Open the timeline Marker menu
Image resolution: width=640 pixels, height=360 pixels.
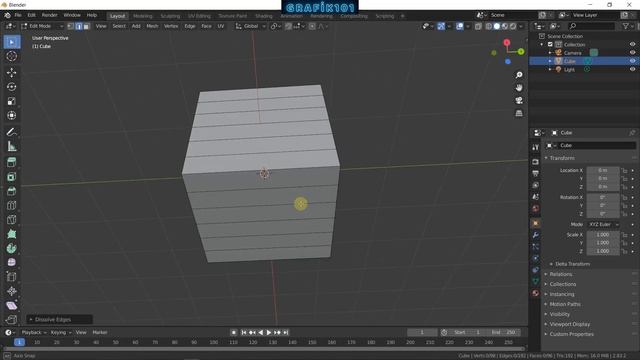coord(100,333)
